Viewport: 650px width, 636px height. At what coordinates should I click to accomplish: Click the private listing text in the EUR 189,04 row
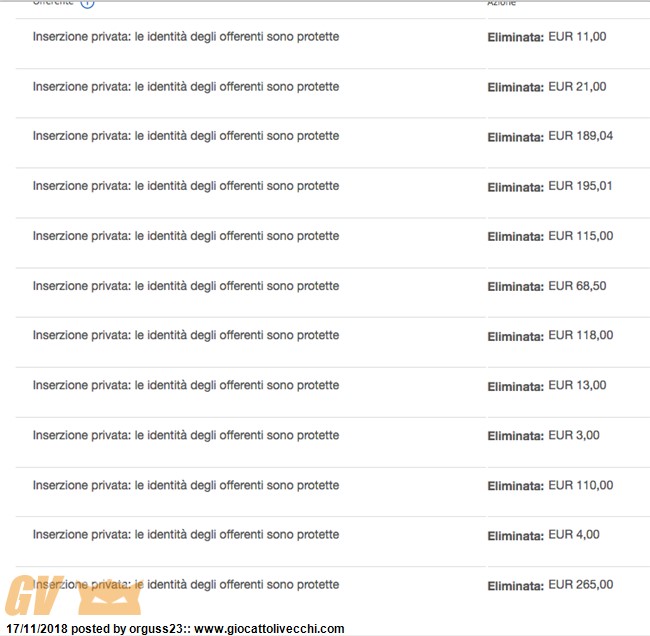click(186, 136)
